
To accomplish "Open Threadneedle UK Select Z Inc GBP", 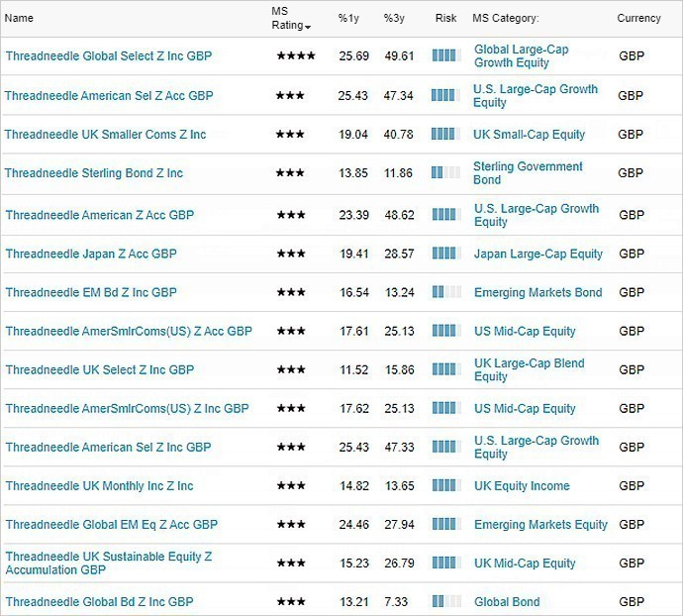I will tap(100, 369).
